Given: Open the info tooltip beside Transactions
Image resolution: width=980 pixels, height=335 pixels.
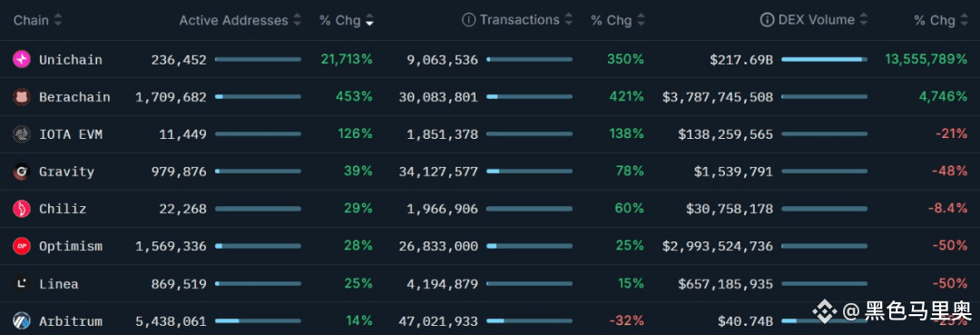Looking at the screenshot, I should (469, 20).
